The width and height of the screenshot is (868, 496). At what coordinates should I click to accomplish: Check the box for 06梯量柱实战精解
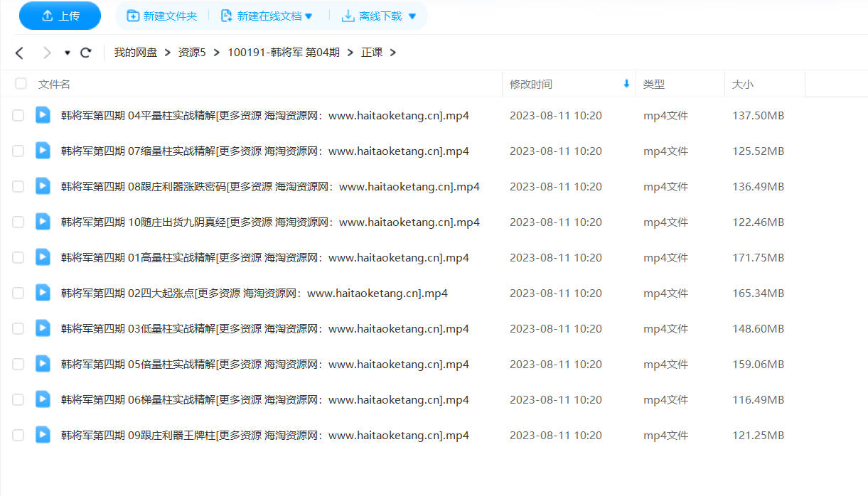[x=18, y=399]
